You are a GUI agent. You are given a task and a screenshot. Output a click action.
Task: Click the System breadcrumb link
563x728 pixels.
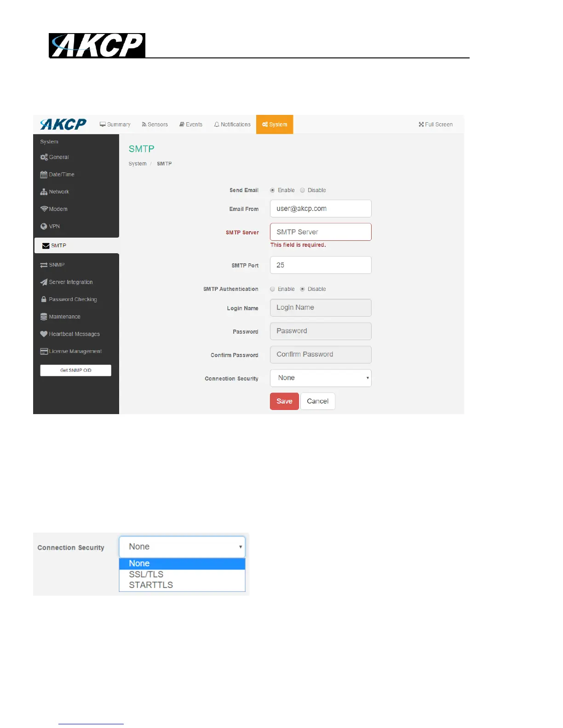click(138, 164)
